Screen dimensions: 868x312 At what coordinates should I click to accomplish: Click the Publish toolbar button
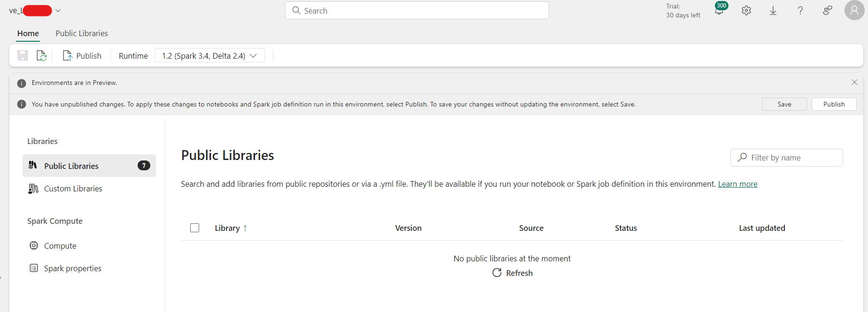tap(82, 56)
